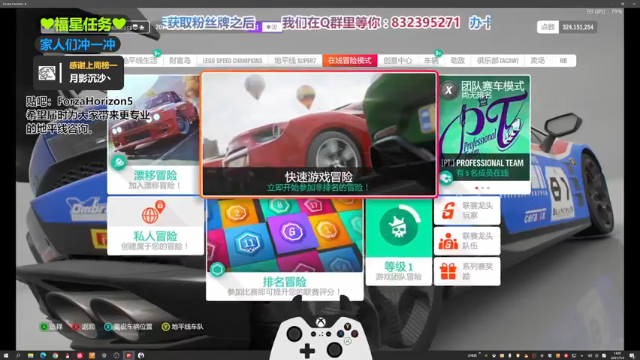The image size is (640, 360).
Task: Open File Explorer from the taskbar
Action: point(31,356)
